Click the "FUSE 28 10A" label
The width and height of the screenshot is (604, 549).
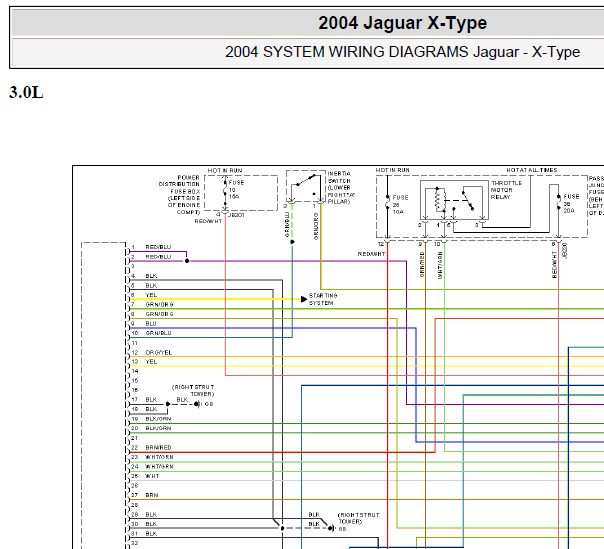pos(400,205)
